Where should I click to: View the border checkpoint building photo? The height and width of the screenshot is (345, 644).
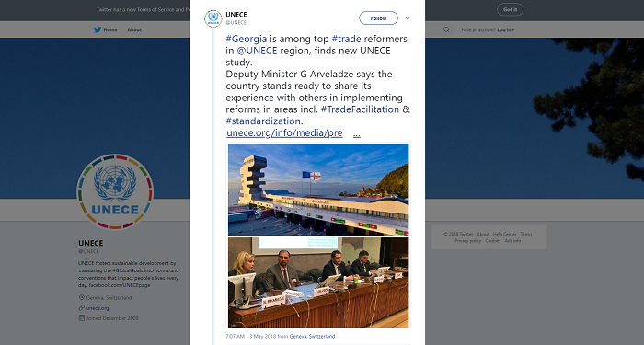click(318, 190)
